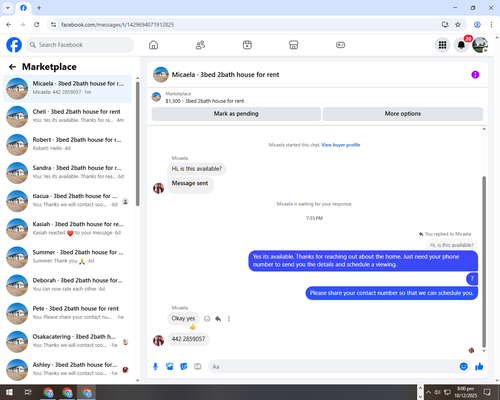
Task: Open more options for 'Okay yes' message
Action: pyautogui.click(x=229, y=319)
